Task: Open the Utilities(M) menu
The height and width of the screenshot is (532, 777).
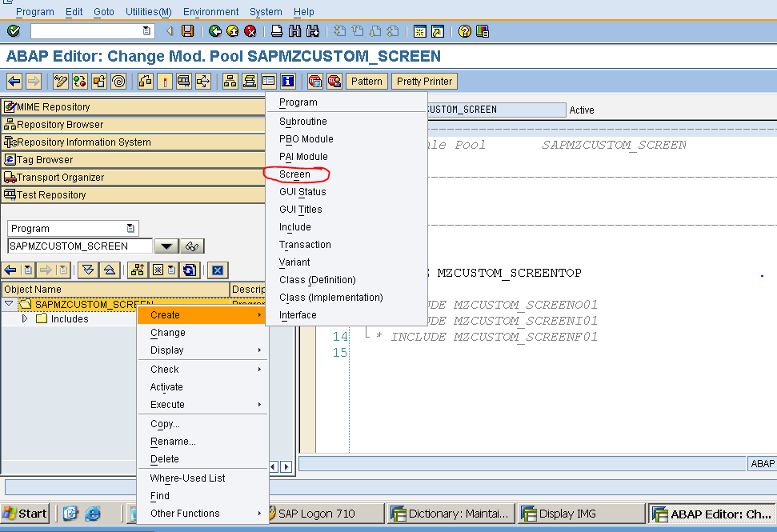Action: coord(148,11)
